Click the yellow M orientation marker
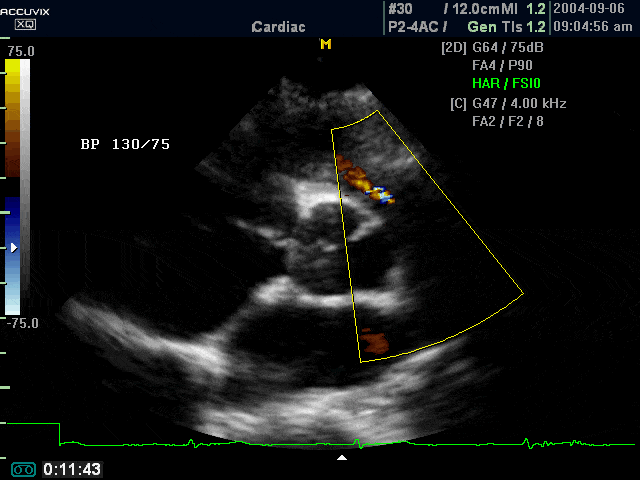This screenshot has height=480, width=640. coord(325,44)
